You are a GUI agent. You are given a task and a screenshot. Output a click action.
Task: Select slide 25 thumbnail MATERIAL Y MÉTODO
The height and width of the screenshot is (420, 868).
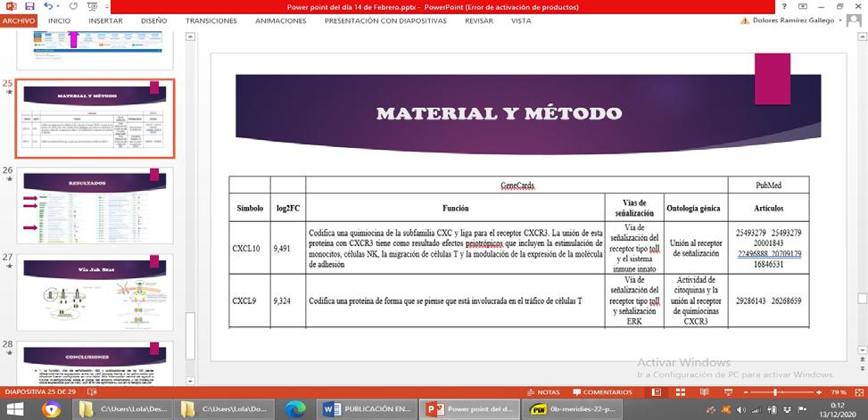[95, 119]
